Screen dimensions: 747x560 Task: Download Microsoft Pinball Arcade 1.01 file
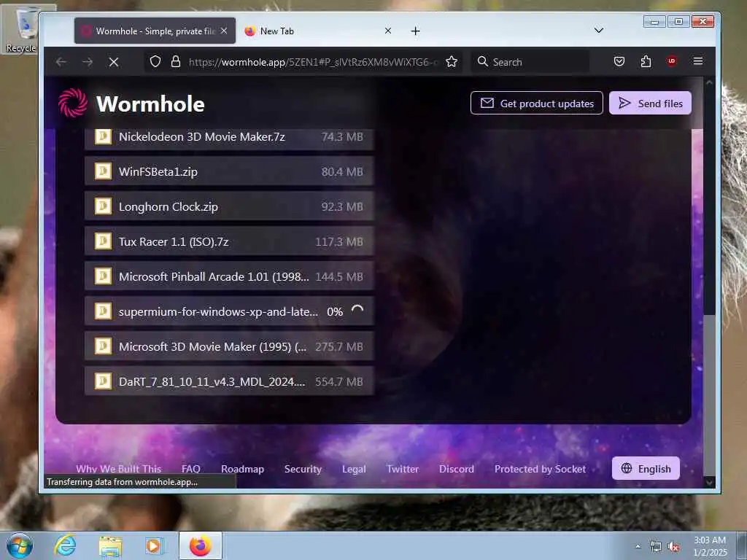[x=229, y=276]
